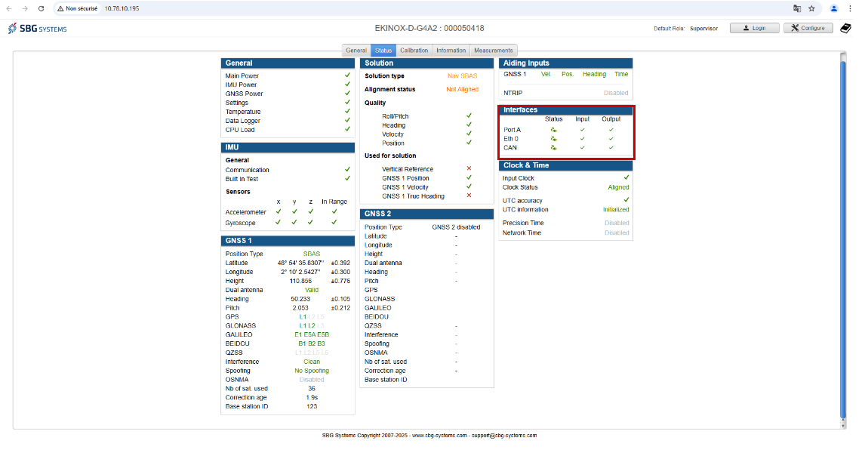Bookmark the page with the star icon
Image resolution: width=868 pixels, height=456 pixels.
[x=811, y=8]
